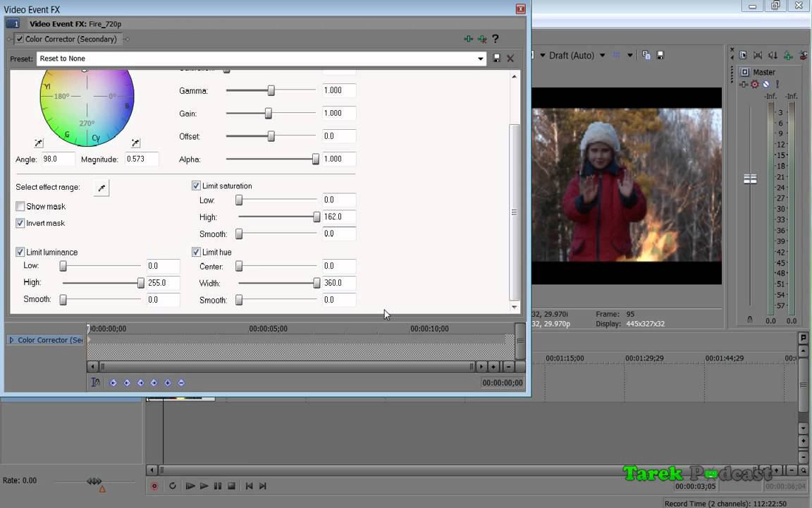
Task: Zoom out keyframe timeline minus button
Action: [x=508, y=366]
